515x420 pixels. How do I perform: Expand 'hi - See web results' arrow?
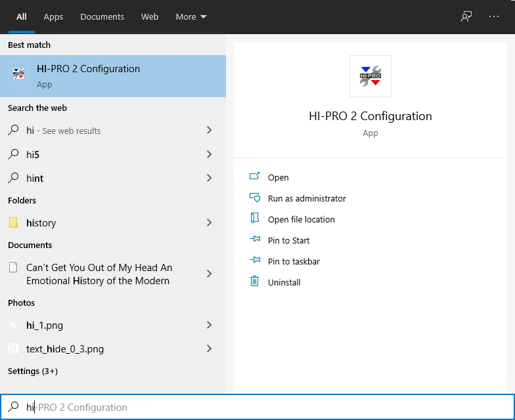(x=209, y=130)
